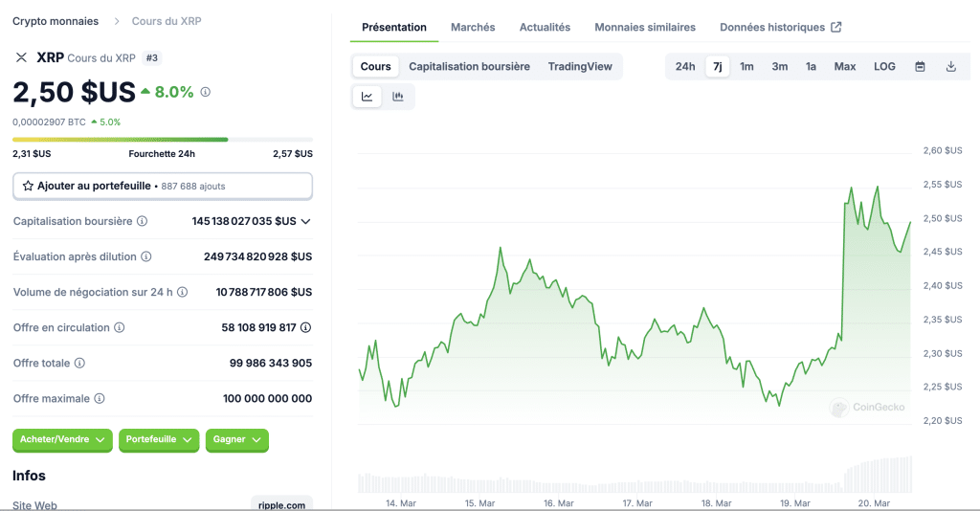This screenshot has width=980, height=511.
Task: Select the 1m time range
Action: coord(746,66)
